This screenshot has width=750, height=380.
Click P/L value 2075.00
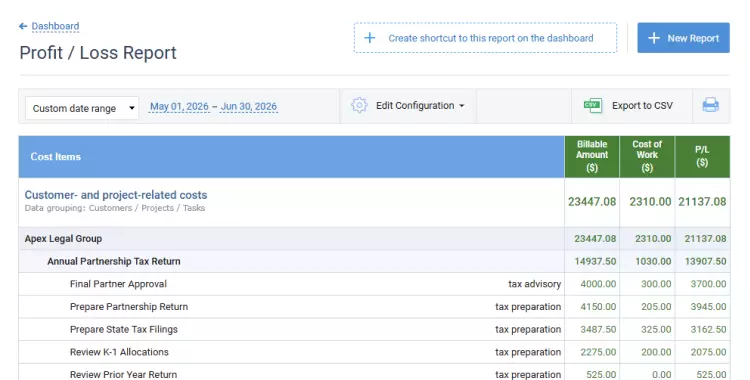708,352
